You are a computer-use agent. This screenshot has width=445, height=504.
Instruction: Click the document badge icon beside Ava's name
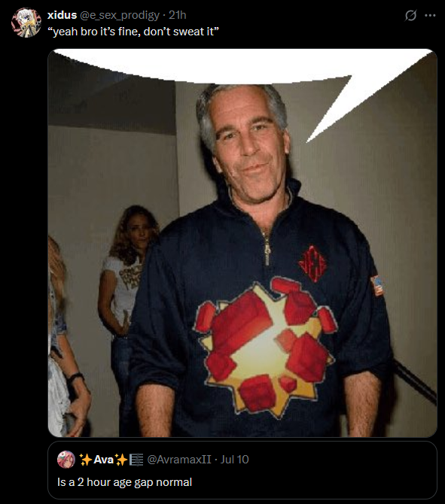click(136, 460)
